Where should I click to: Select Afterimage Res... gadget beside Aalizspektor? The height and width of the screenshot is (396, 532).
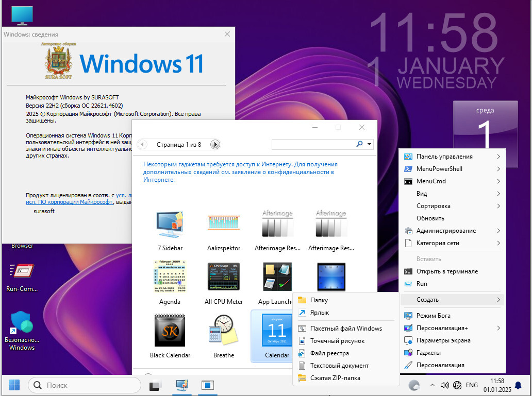[277, 224]
